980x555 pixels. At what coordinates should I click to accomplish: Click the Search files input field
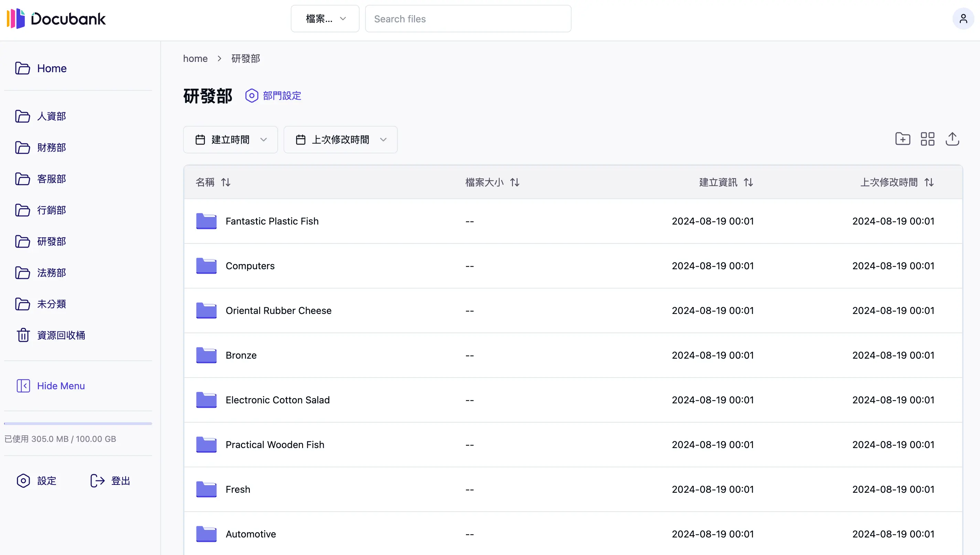(468, 19)
